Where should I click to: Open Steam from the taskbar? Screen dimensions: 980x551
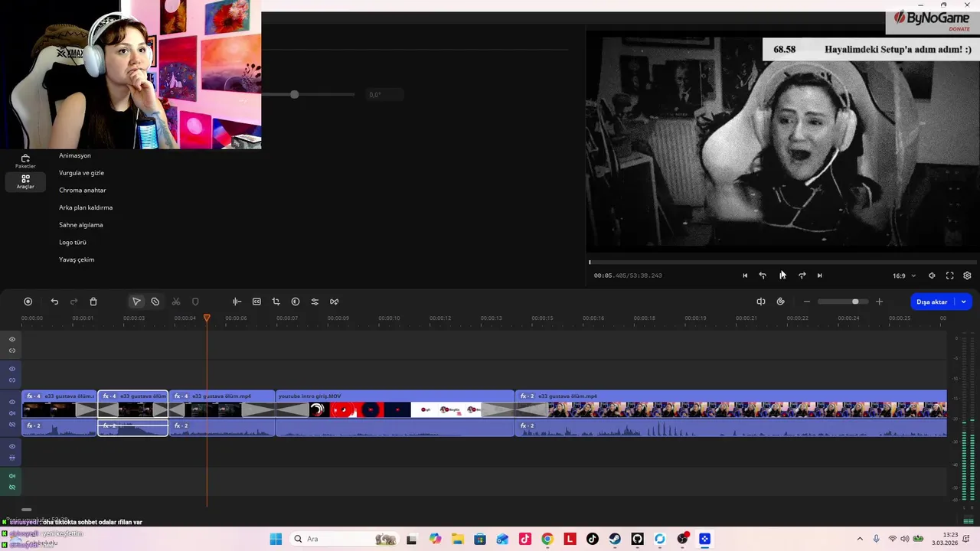point(615,539)
